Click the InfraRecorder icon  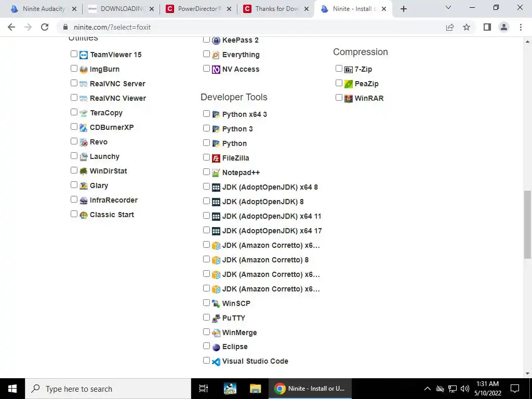(x=84, y=201)
